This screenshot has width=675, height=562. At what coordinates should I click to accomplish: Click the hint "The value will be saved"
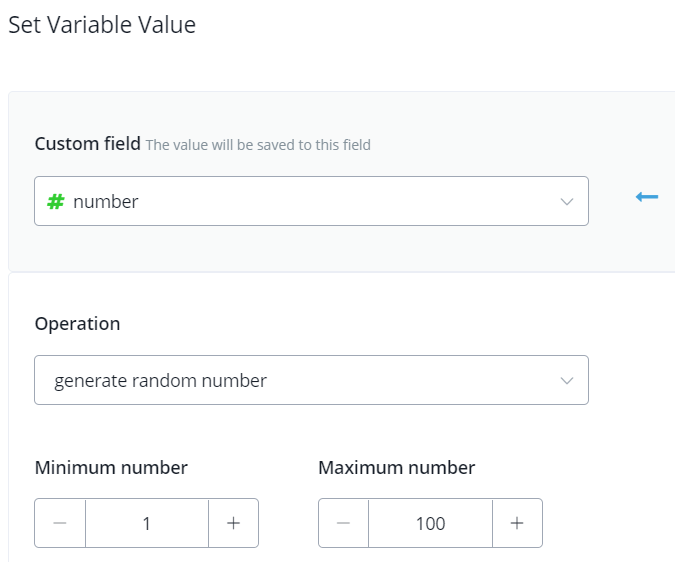(x=258, y=145)
